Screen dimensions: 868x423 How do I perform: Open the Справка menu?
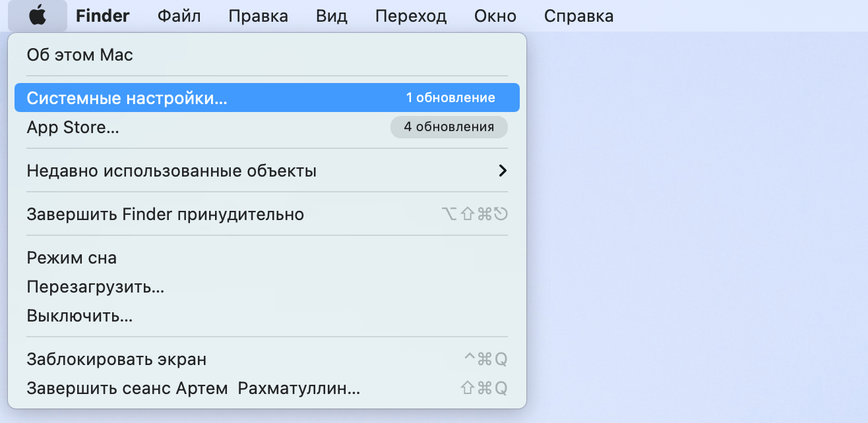[x=578, y=16]
